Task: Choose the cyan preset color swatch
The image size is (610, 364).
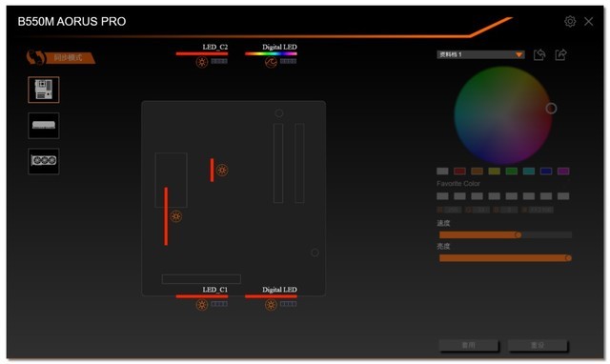Action: [529, 172]
